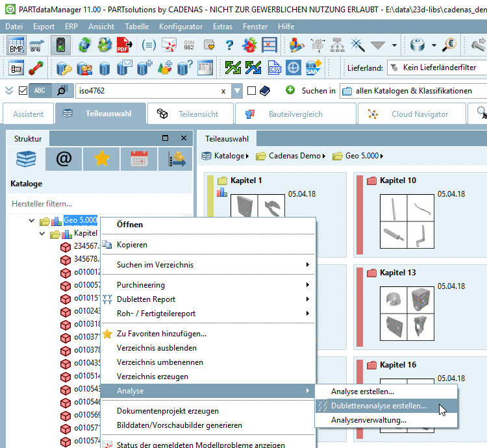Choose Analysenverwaltung from the submenu

tap(386, 420)
